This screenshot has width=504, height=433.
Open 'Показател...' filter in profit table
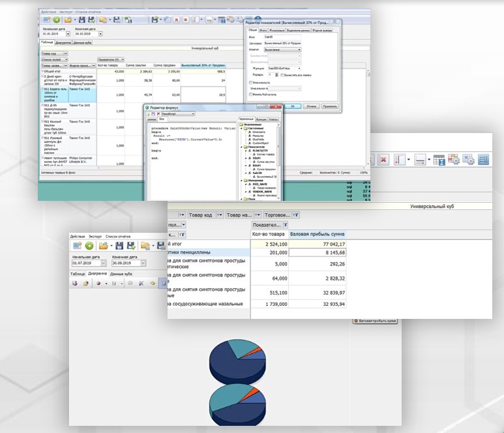pos(285,225)
